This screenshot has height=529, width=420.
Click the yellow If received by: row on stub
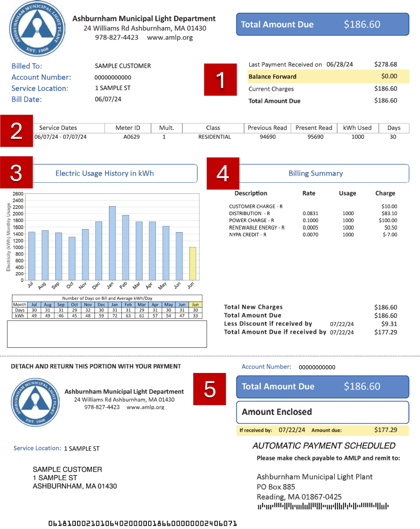(322, 430)
